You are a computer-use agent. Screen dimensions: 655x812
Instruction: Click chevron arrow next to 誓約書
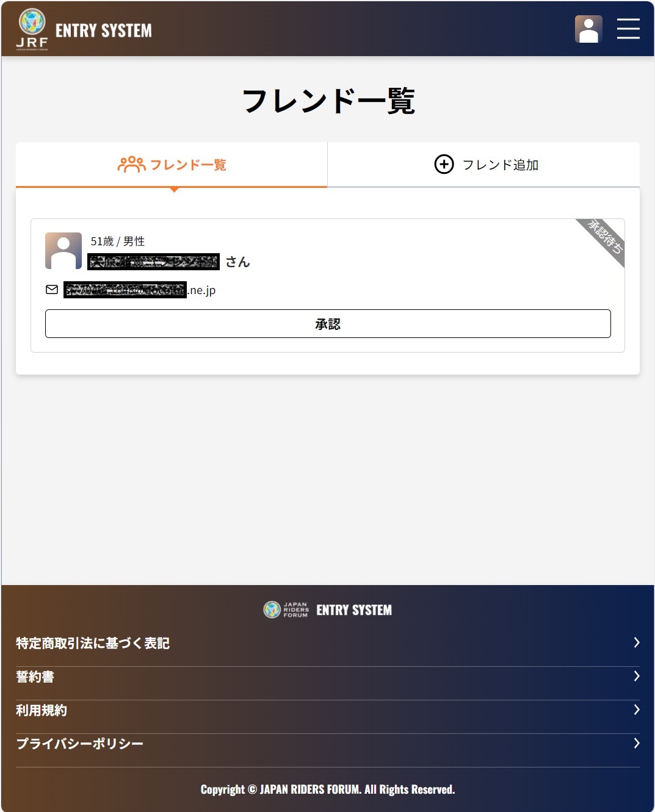point(637,676)
